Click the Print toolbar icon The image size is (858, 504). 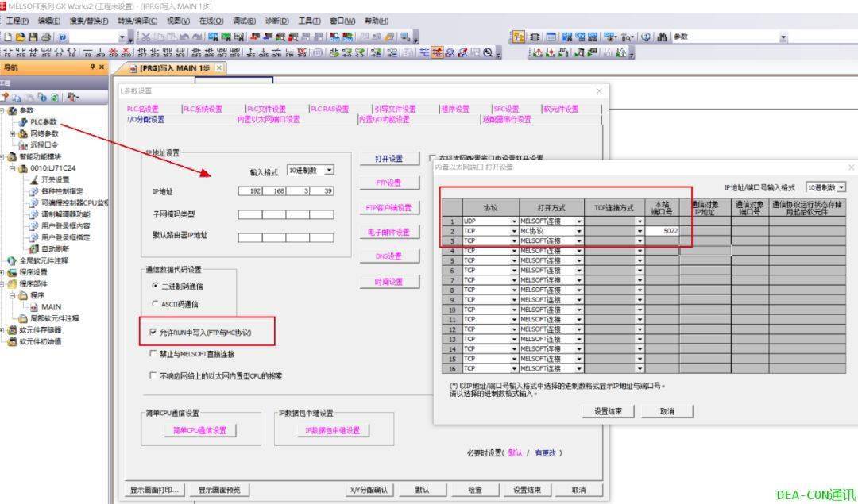pos(46,37)
